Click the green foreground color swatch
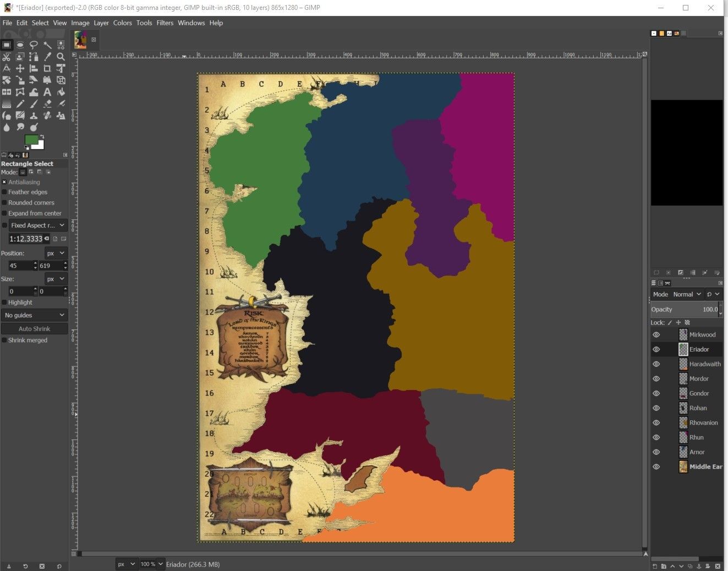728x571 pixels. 31,139
